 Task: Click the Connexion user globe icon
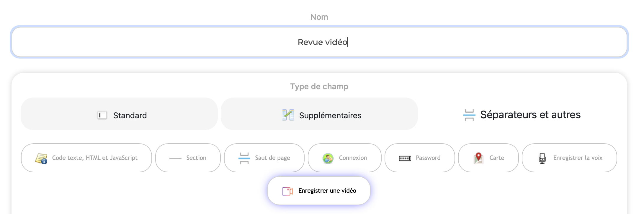[328, 158]
